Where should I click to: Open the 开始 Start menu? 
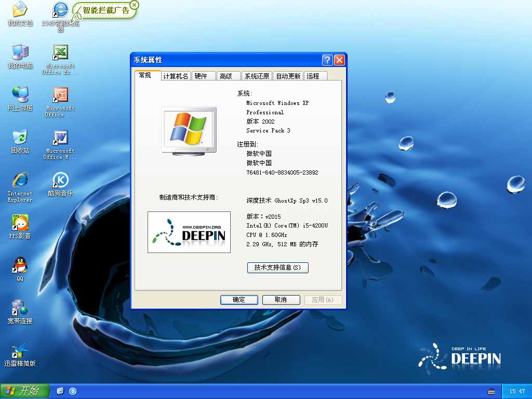click(x=25, y=391)
